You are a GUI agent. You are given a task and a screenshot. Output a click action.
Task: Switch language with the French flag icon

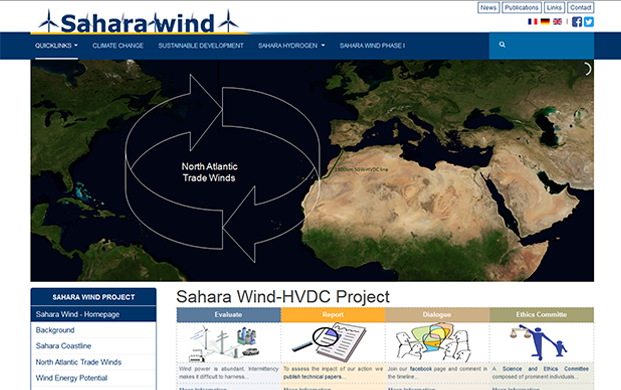click(x=533, y=21)
